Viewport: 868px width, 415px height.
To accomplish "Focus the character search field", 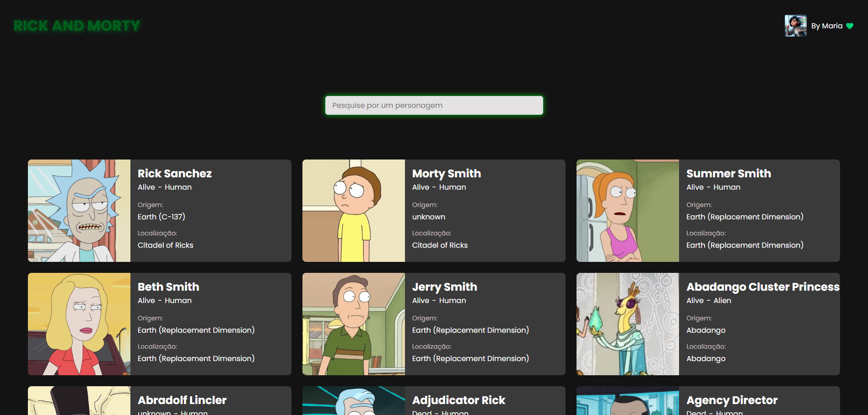I will click(434, 105).
